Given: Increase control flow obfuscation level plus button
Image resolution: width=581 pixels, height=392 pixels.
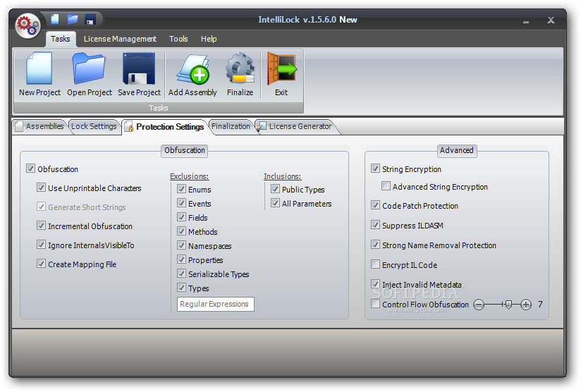Looking at the screenshot, I should coord(526,305).
